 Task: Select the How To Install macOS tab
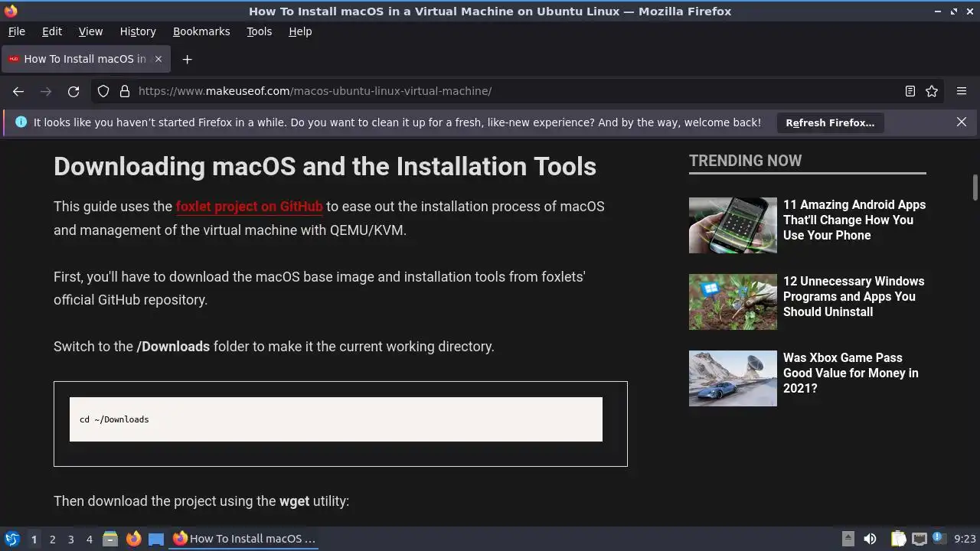point(84,59)
